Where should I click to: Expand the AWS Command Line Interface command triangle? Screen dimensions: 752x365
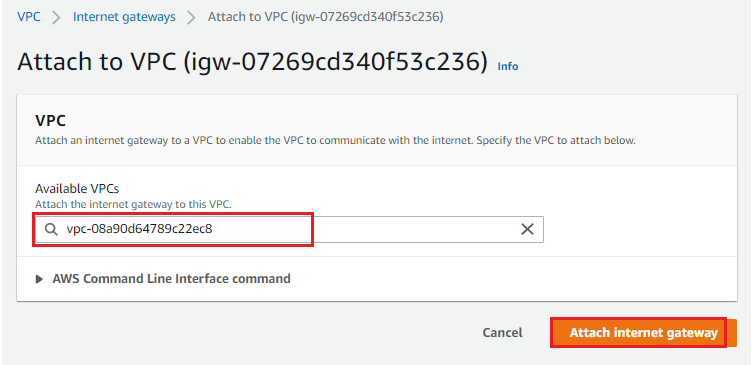click(40, 279)
